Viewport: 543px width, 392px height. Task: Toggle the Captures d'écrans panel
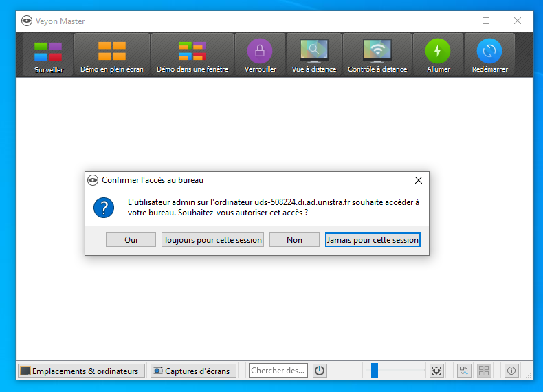193,371
